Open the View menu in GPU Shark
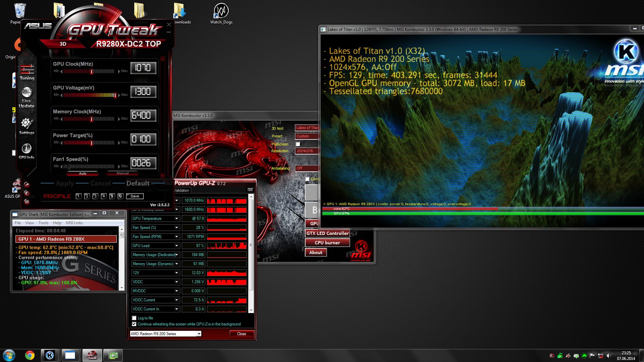The height and width of the screenshot is (362, 644). 30,223
